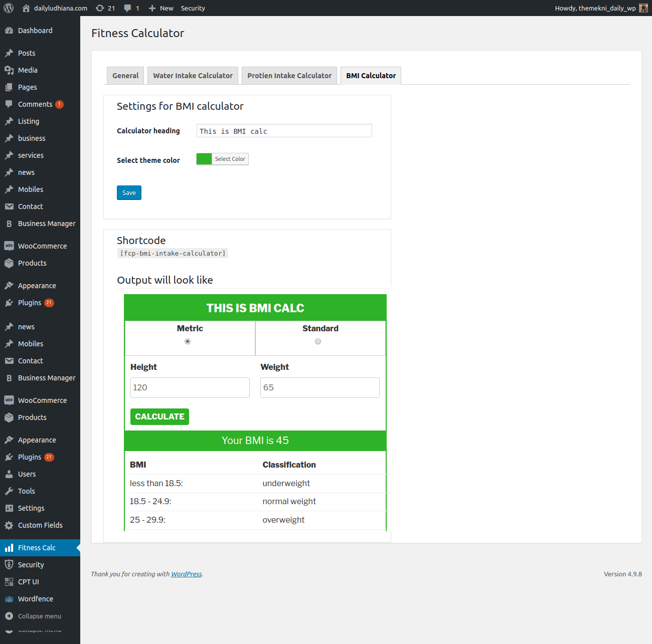Click the Security shield icon in sidebar
Image resolution: width=652 pixels, height=644 pixels.
point(9,565)
